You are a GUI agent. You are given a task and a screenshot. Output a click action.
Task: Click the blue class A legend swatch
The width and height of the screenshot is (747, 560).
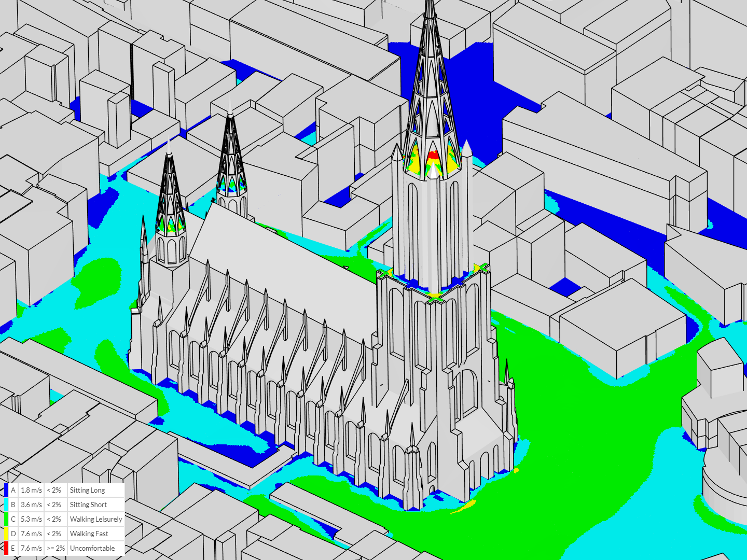(6, 490)
